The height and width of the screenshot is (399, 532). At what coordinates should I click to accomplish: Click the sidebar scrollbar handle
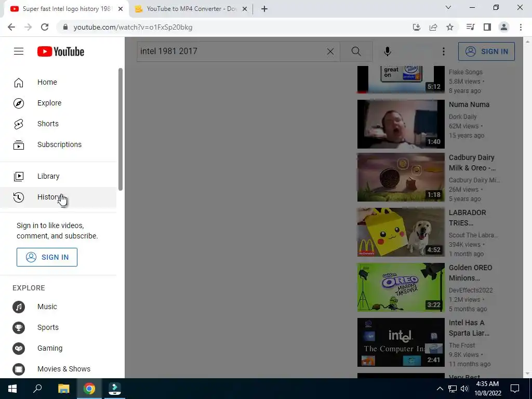[x=120, y=129]
